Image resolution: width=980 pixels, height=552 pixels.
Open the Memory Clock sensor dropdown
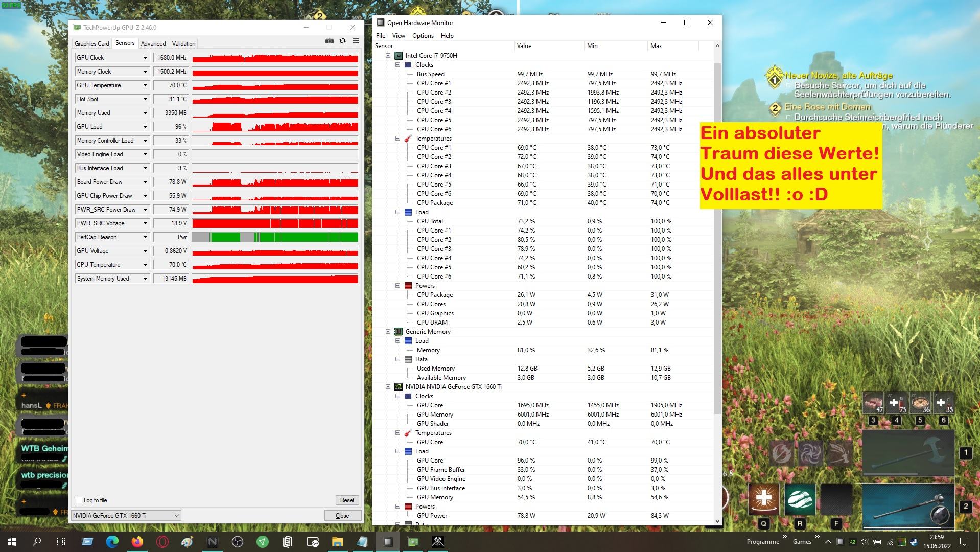point(145,72)
